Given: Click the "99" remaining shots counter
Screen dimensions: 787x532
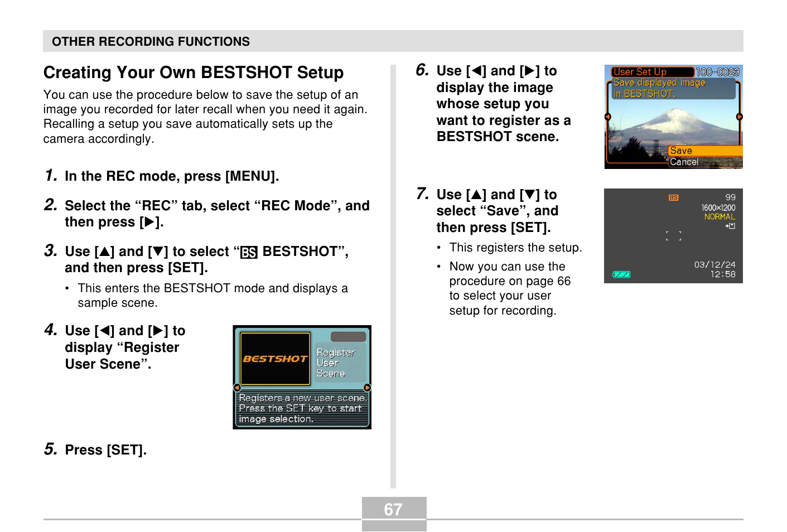Looking at the screenshot, I should pos(730,197).
